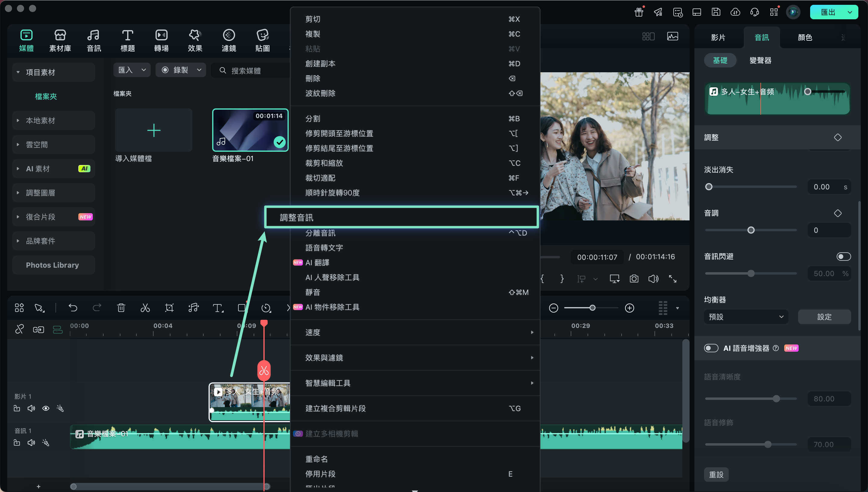
Task: Click the audio note icon in timeline toolbar
Action: [x=193, y=308]
